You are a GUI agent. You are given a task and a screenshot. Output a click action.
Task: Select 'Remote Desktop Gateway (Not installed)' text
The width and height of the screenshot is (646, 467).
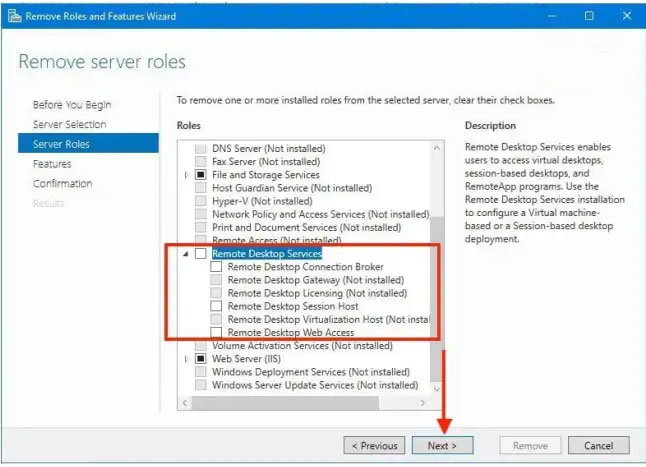coord(316,280)
